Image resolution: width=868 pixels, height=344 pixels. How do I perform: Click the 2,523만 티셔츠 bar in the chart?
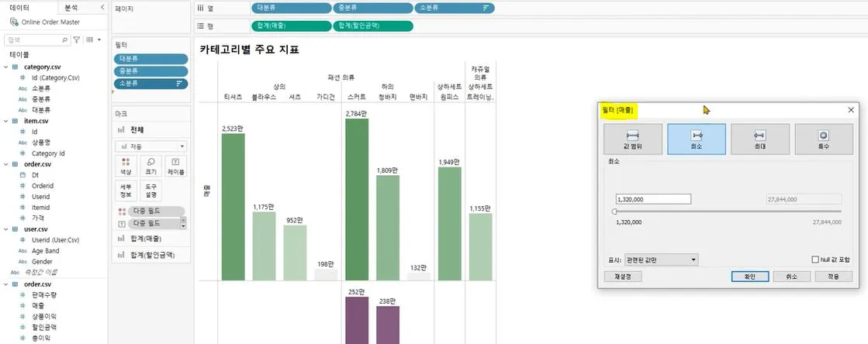pos(233,207)
